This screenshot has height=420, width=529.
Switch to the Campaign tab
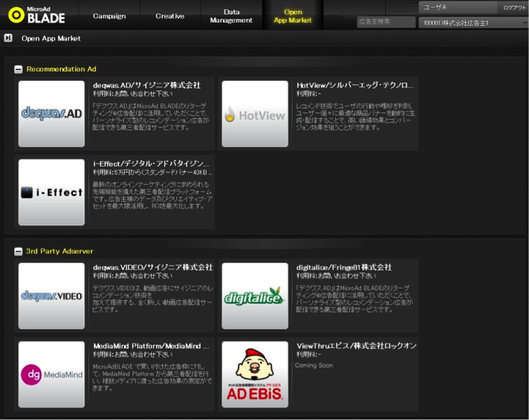coord(109,16)
